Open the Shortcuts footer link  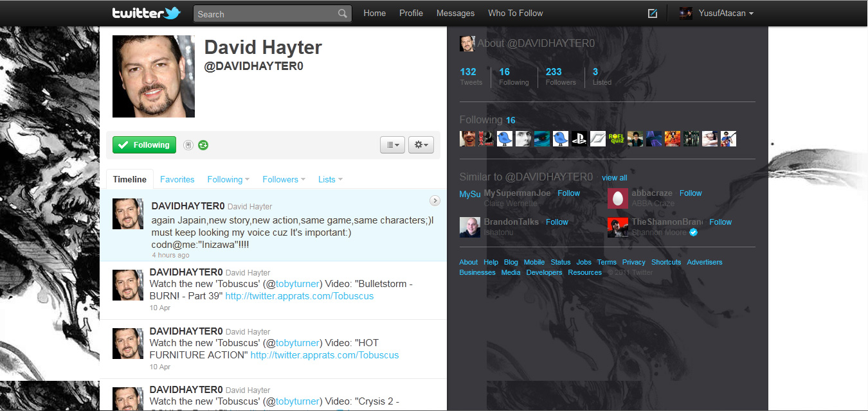(666, 262)
